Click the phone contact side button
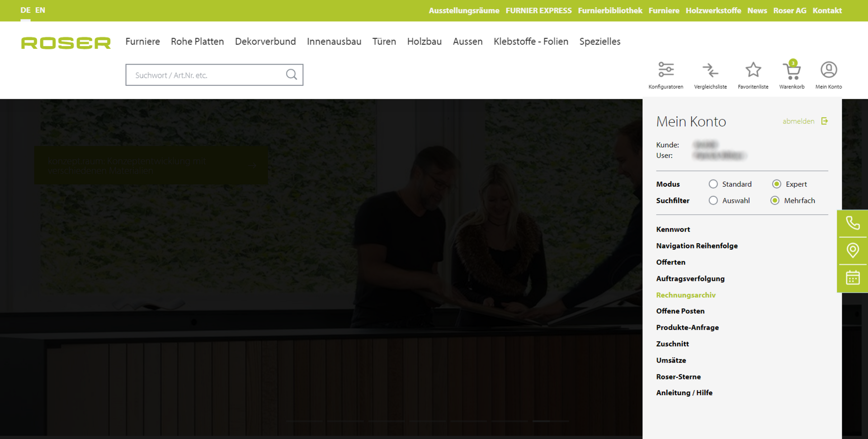The height and width of the screenshot is (439, 868). 853,223
